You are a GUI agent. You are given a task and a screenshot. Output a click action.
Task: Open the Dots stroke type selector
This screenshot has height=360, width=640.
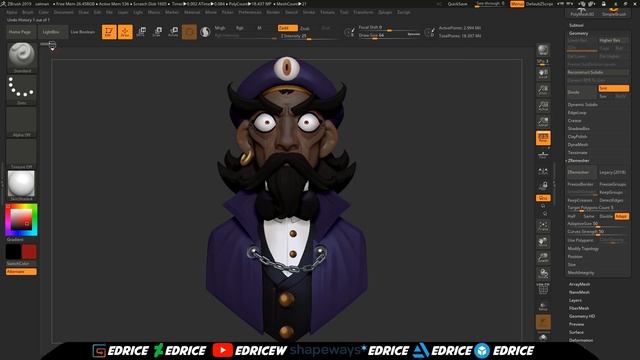click(22, 90)
